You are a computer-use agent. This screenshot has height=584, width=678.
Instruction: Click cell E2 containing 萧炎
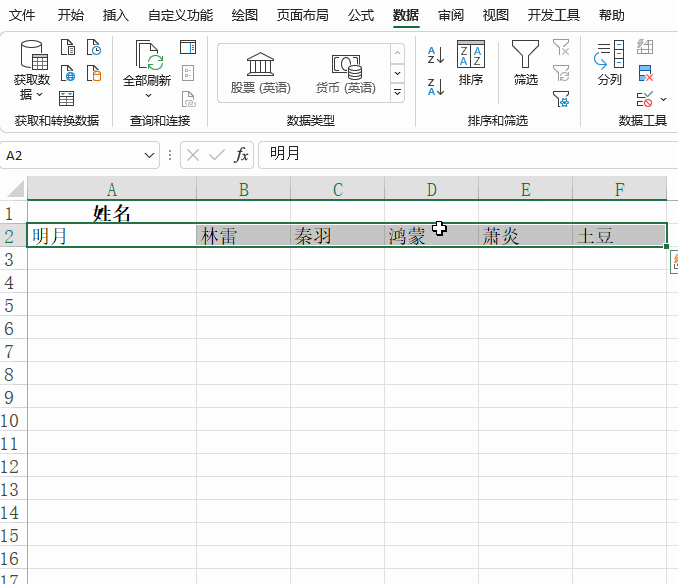[x=525, y=236]
